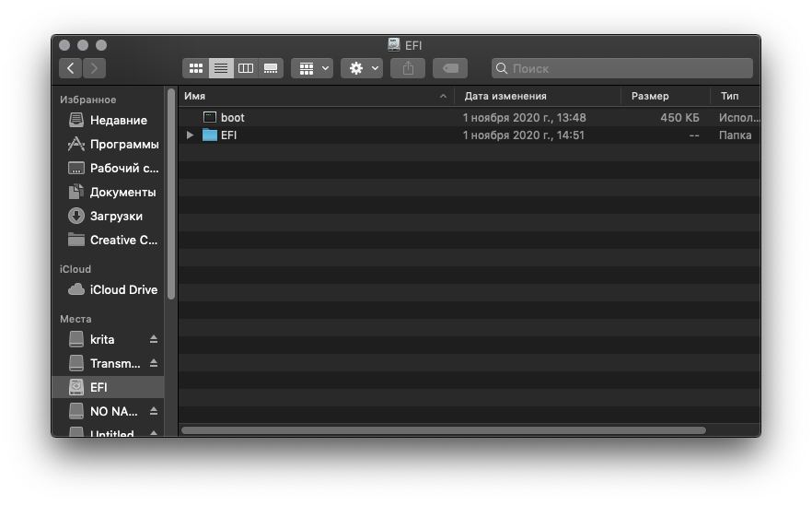Sort by the Имя column header
The width and height of the screenshot is (812, 505).
pos(317,96)
